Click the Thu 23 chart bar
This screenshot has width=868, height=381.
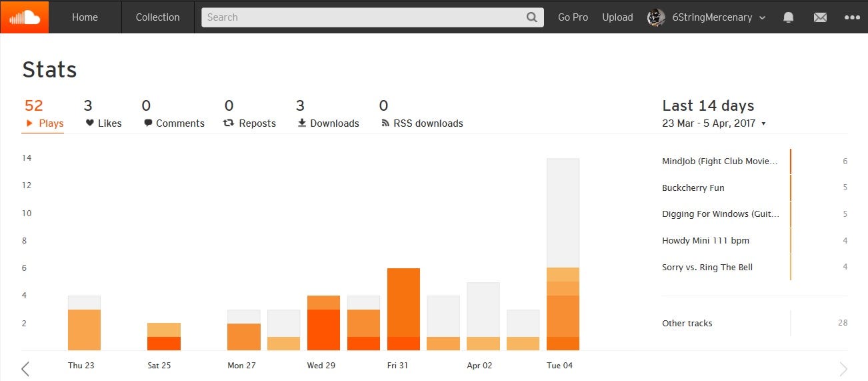tap(84, 324)
